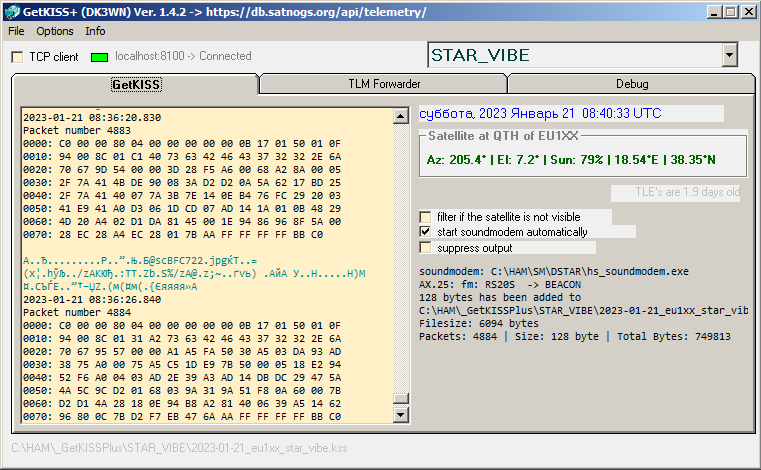Switch to the Debug tab
The image size is (761, 470).
pyautogui.click(x=632, y=84)
